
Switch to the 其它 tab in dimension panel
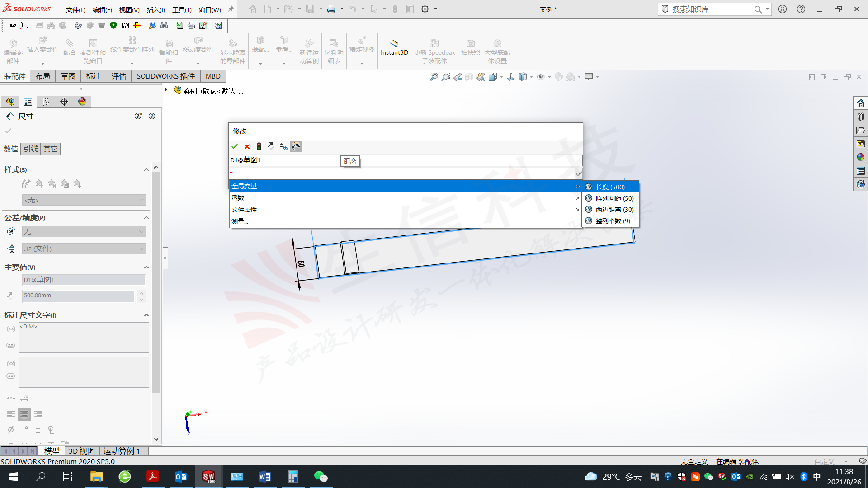51,149
